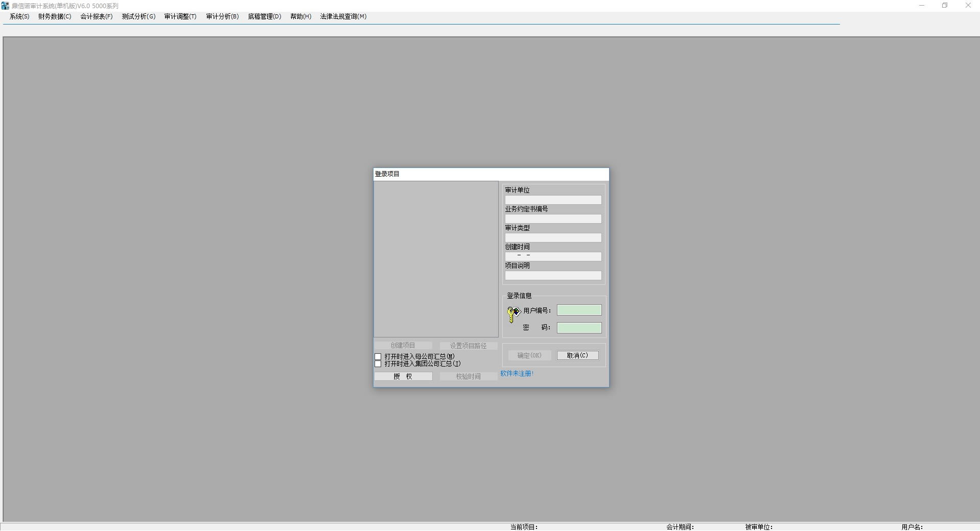Open the 法律法规查询(M) menu
980x531 pixels.
pyautogui.click(x=343, y=16)
